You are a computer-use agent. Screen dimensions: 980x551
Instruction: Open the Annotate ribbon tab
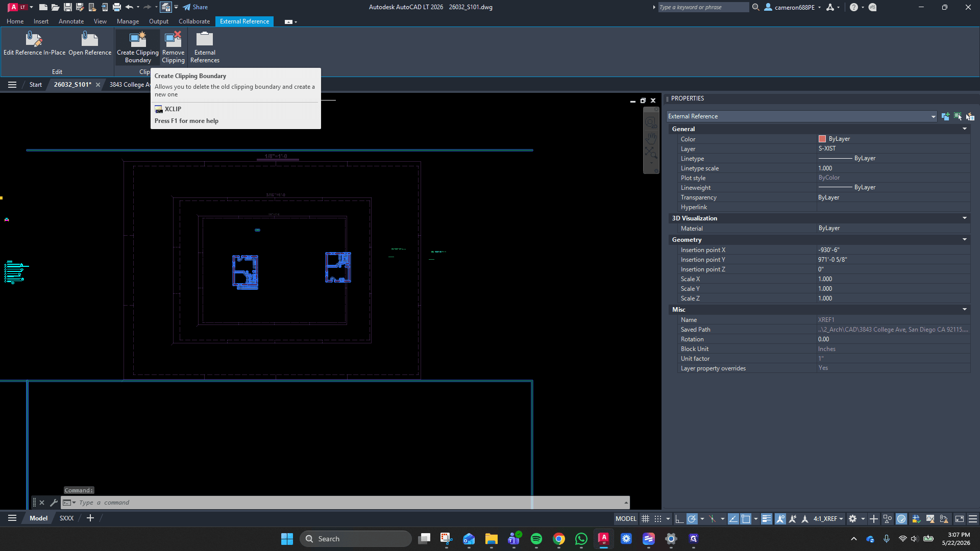tap(71, 21)
